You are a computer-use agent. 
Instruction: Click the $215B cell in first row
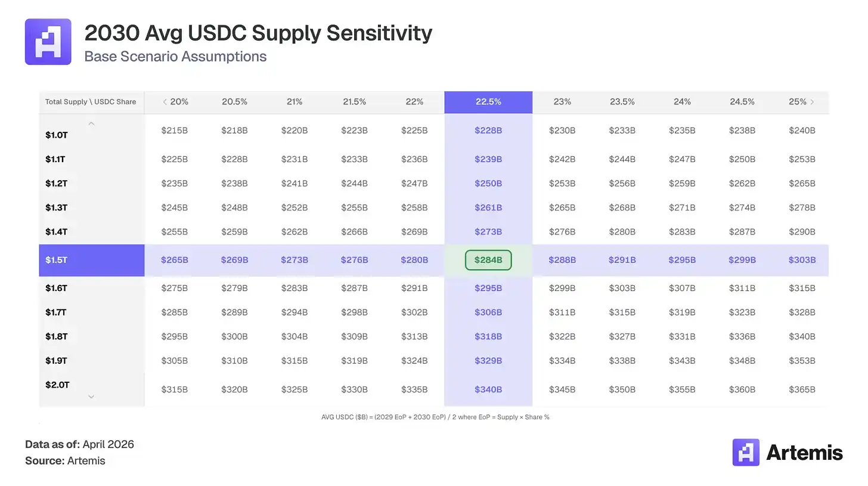coord(174,130)
